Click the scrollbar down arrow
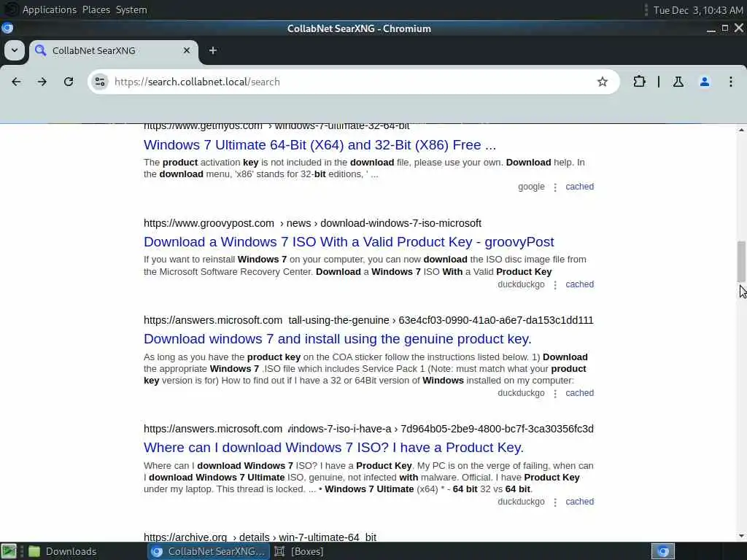The width and height of the screenshot is (747, 560). [741, 536]
